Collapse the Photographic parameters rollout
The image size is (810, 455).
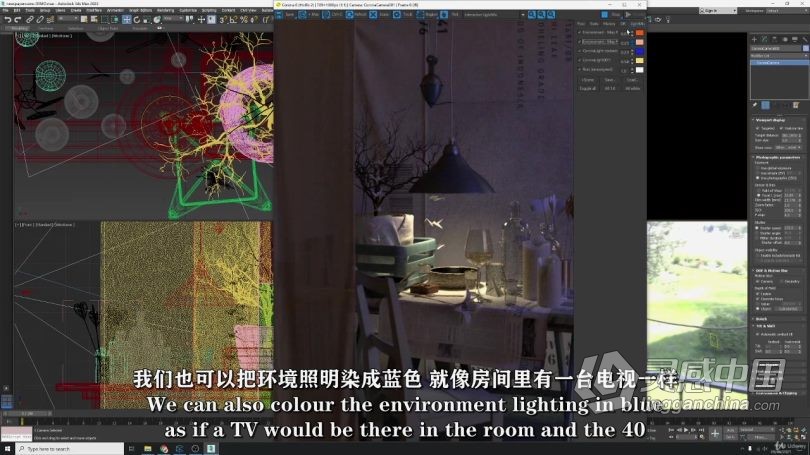point(777,157)
